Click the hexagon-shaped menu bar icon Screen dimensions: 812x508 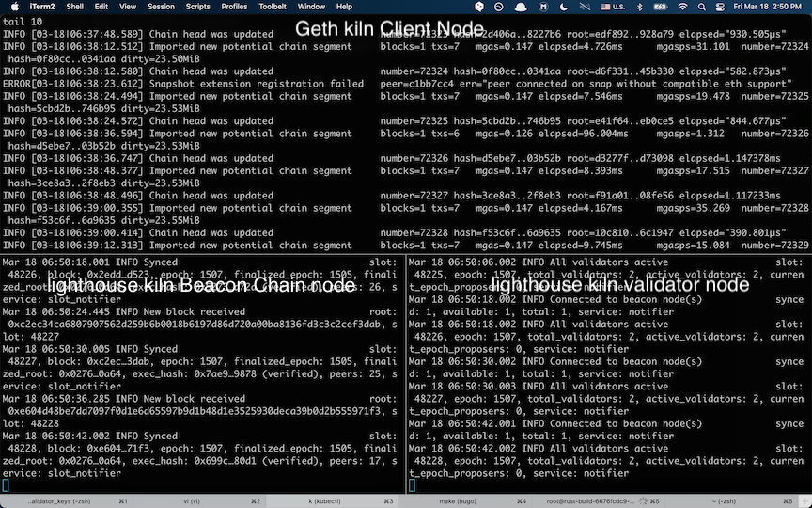click(x=479, y=7)
